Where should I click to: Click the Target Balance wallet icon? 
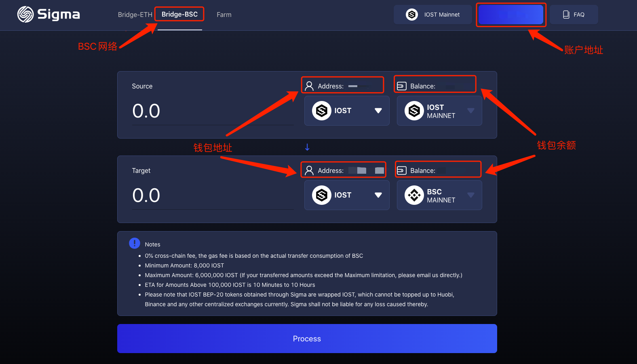(402, 170)
